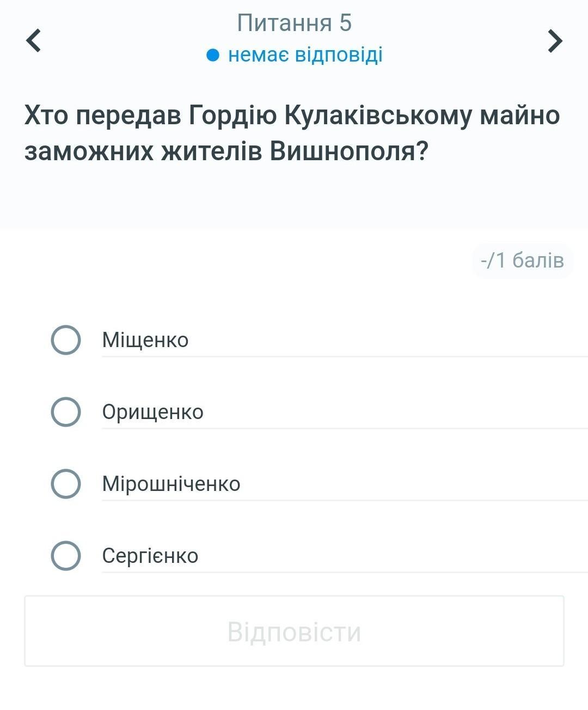
Task: Tap the -/1 балів score badge
Action: click(x=522, y=260)
